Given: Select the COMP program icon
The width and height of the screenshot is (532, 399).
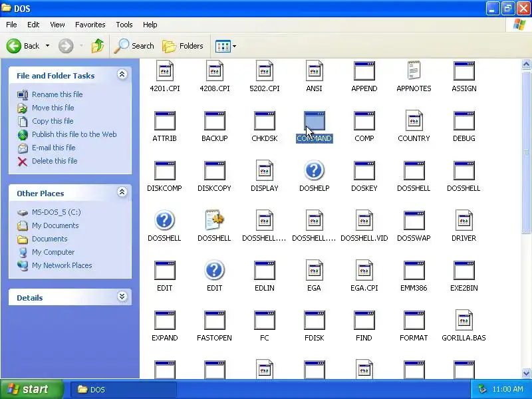Looking at the screenshot, I should pyautogui.click(x=364, y=121).
